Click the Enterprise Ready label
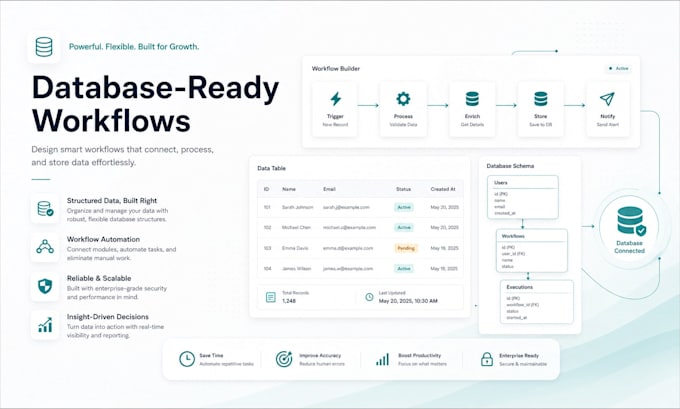The height and width of the screenshot is (409, 680). coord(519,355)
